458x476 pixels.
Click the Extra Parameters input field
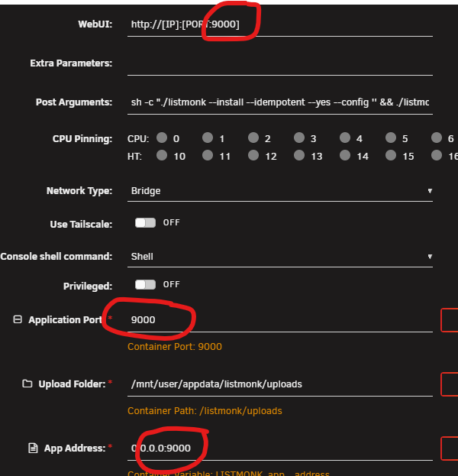[x=280, y=63]
